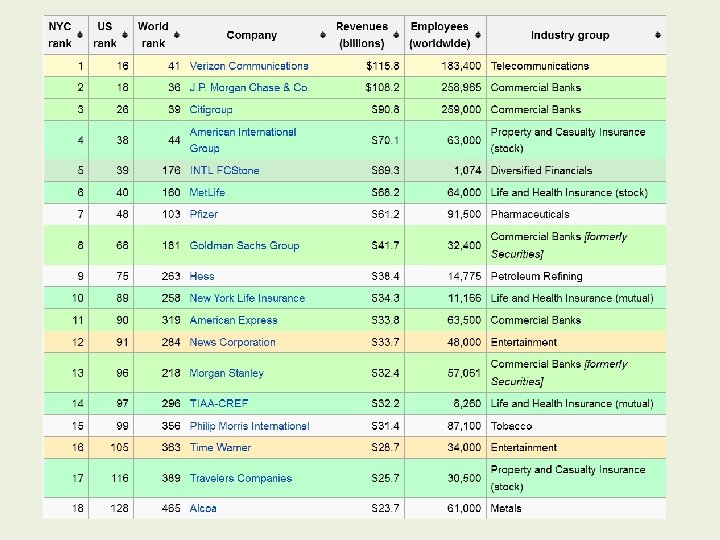Click the Entertainment cell in News Corporation row
The width and height of the screenshot is (720, 540).
click(x=523, y=342)
